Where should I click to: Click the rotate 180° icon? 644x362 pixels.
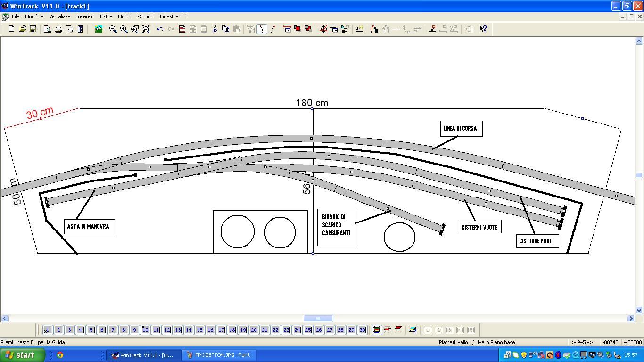click(345, 29)
